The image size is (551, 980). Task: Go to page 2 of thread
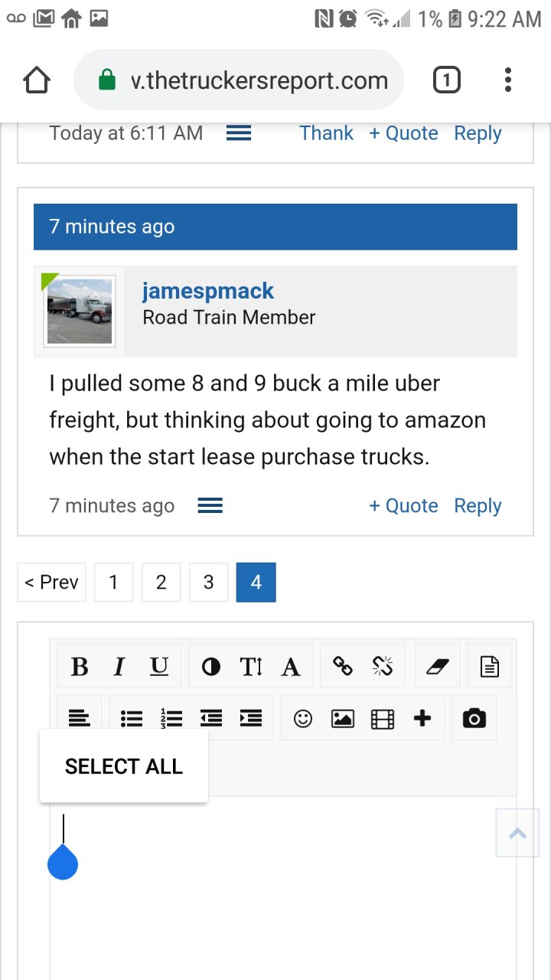[161, 583]
